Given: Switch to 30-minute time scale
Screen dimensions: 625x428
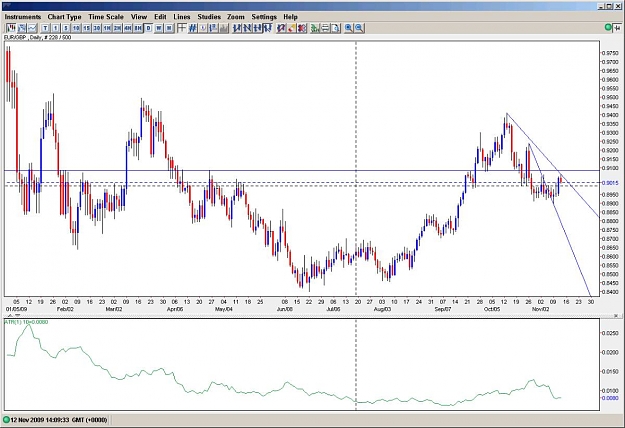Looking at the screenshot, I should [96, 28].
